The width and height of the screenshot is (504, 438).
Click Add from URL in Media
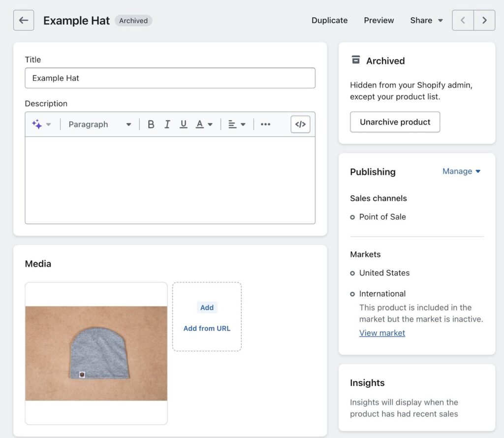point(207,328)
